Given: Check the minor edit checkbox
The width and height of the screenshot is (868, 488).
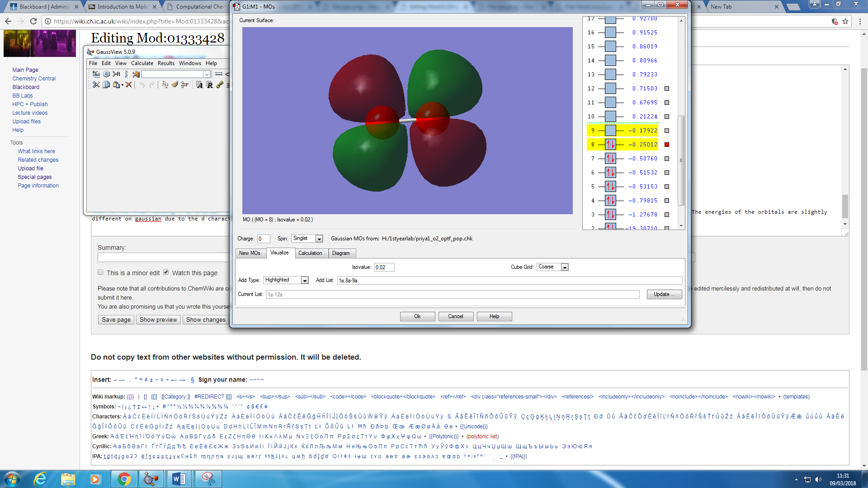Looking at the screenshot, I should pos(100,272).
